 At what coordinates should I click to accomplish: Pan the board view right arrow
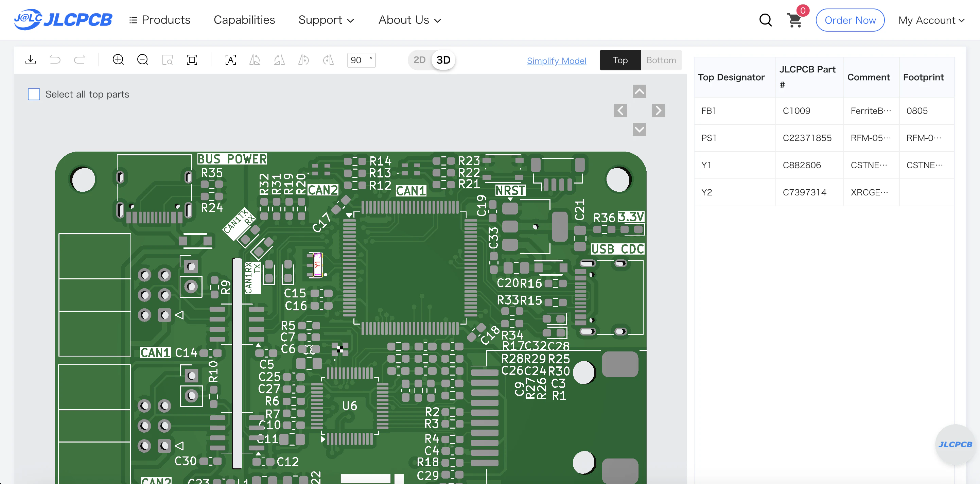coord(658,110)
